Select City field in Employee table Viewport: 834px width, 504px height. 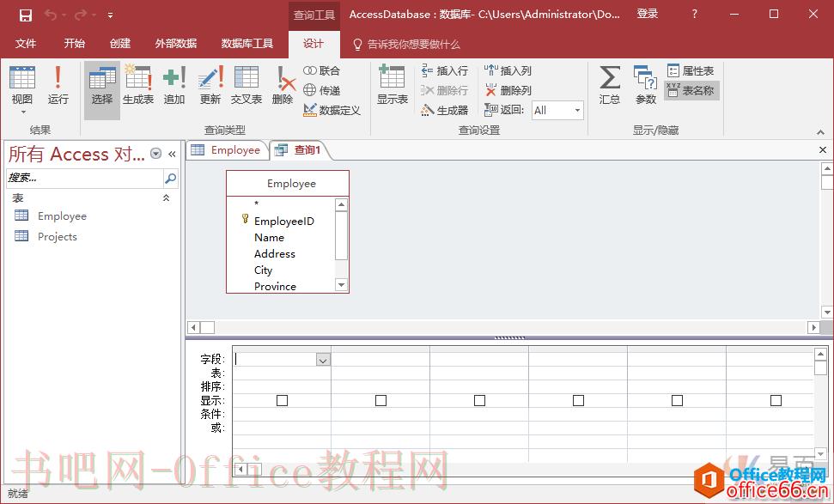264,270
